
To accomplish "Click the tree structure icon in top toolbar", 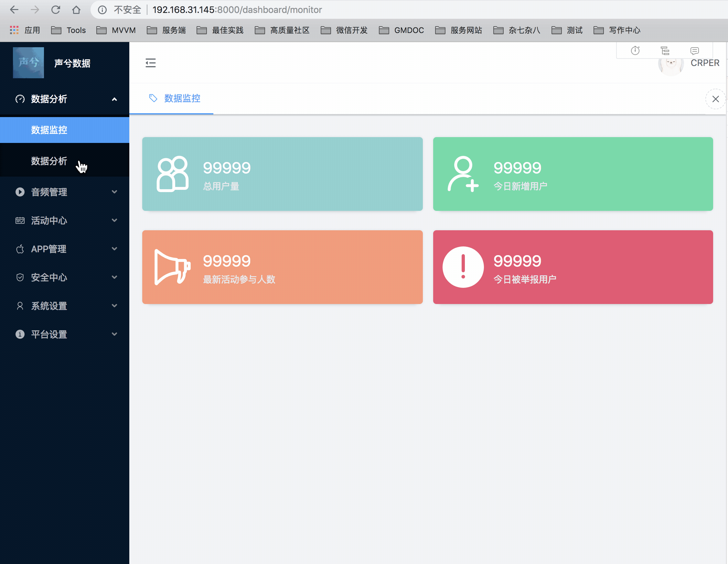I will pyautogui.click(x=665, y=51).
